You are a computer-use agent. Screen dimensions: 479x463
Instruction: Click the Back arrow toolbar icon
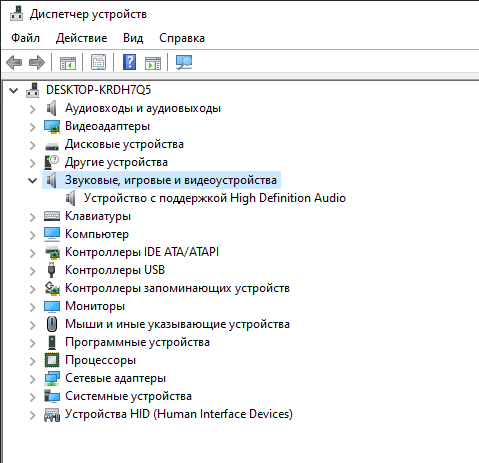click(14, 62)
